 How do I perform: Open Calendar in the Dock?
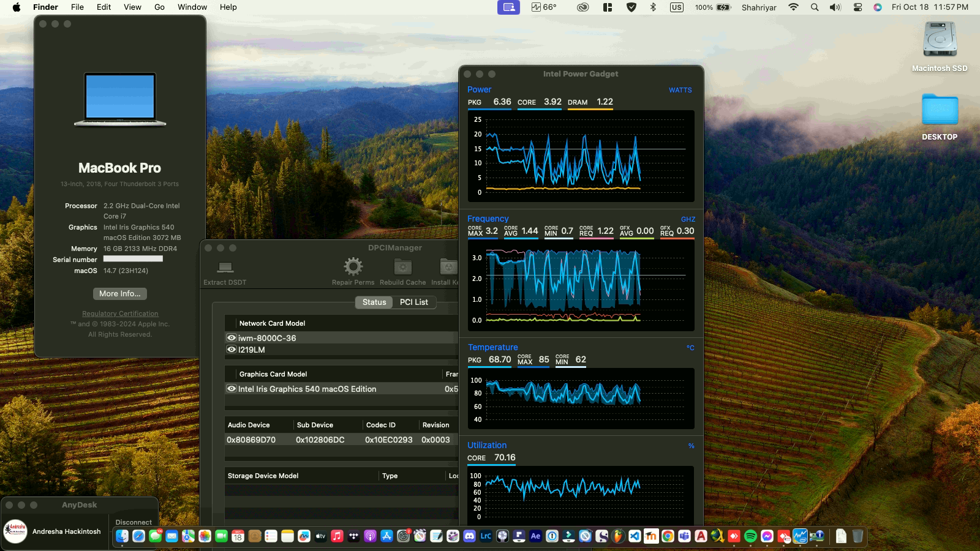(238, 536)
